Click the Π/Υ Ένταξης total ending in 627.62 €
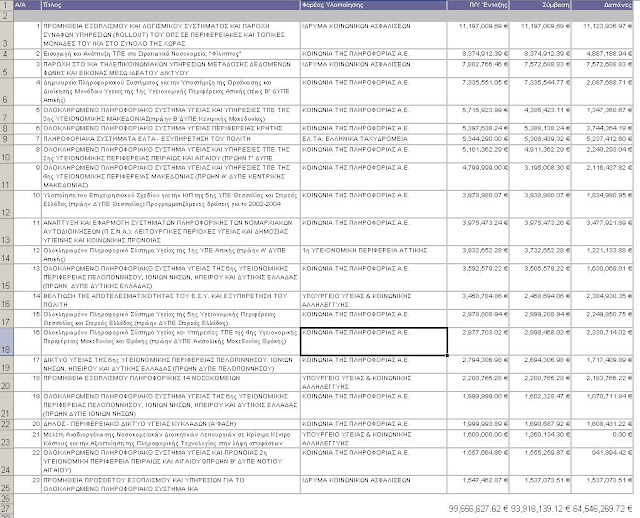This screenshot has width=640, height=518. (x=478, y=509)
